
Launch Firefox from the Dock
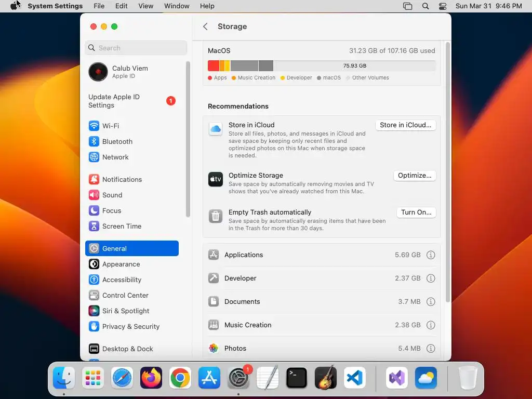point(151,378)
